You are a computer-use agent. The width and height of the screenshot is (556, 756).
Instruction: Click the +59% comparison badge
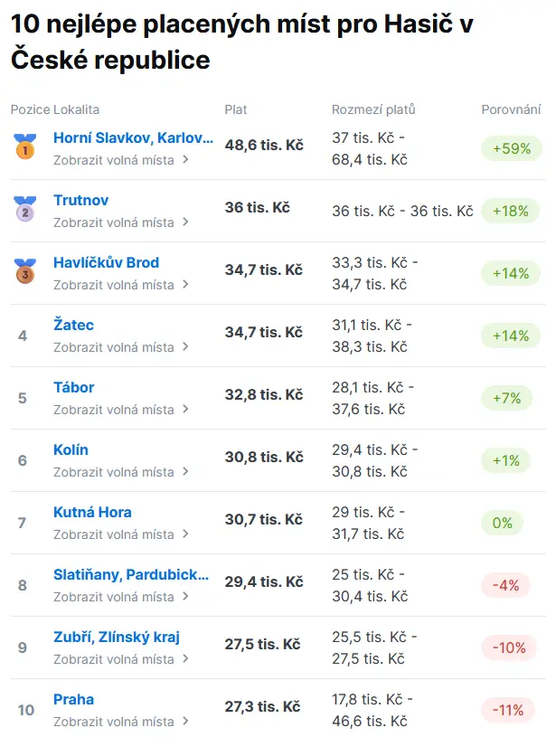tap(511, 148)
